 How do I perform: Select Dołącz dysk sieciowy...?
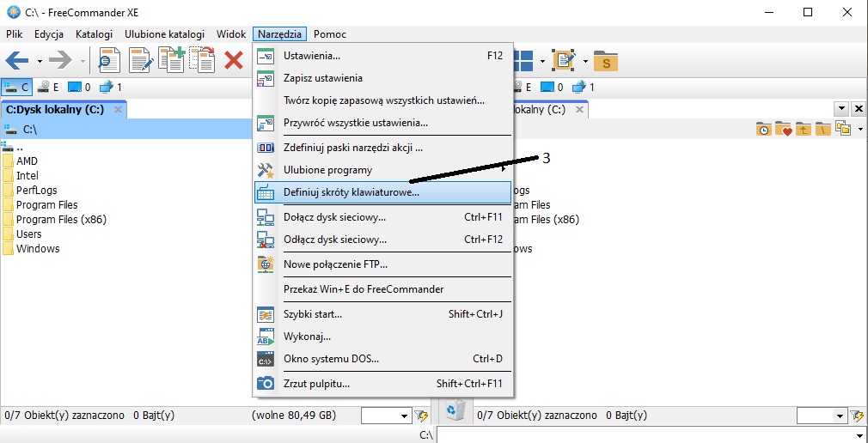click(382, 217)
